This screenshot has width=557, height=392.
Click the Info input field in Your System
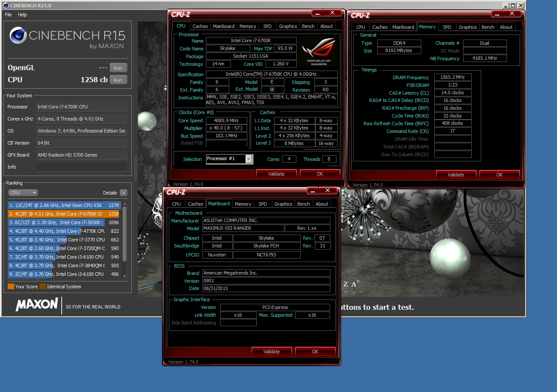coord(81,167)
